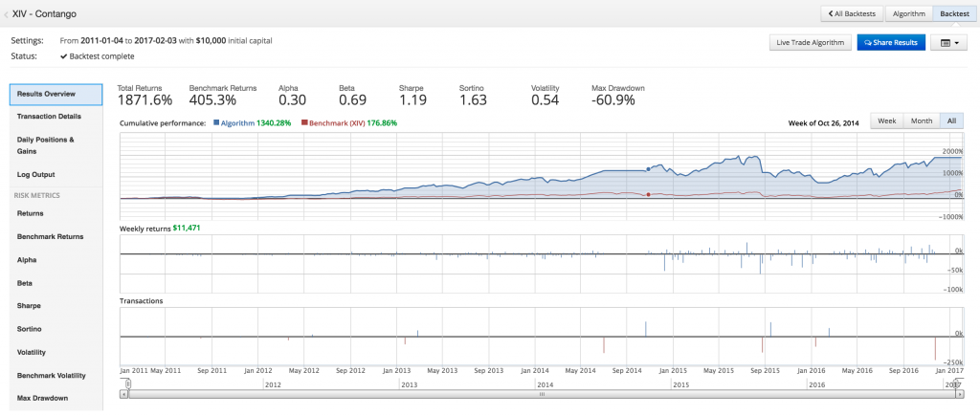Image resolution: width=980 pixels, height=416 pixels.
Task: Click the red Benchmark (XIV) legend square
Action: pyautogui.click(x=304, y=123)
